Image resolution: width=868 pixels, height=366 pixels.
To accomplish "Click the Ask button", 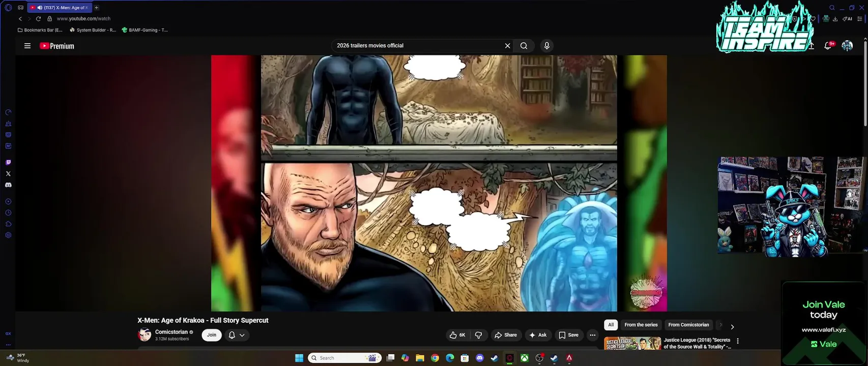I will 538,335.
